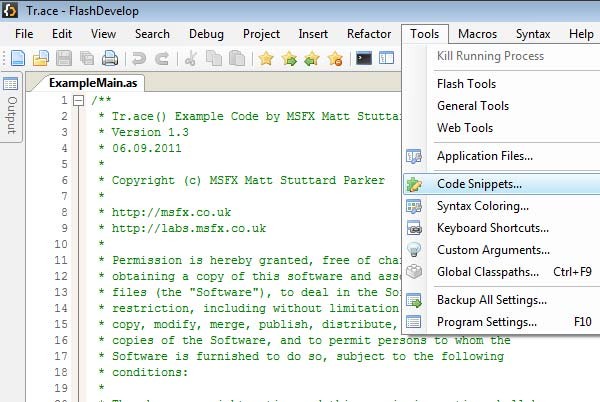Click the Keyboard Shortcuts menu icon
The height and width of the screenshot is (402, 600).
414,228
